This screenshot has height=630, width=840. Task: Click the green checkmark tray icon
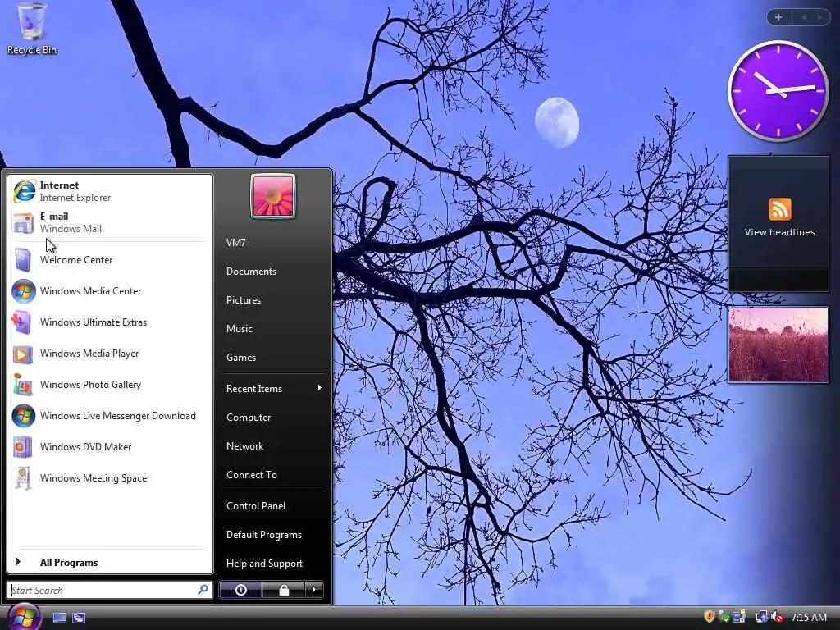pos(724,617)
